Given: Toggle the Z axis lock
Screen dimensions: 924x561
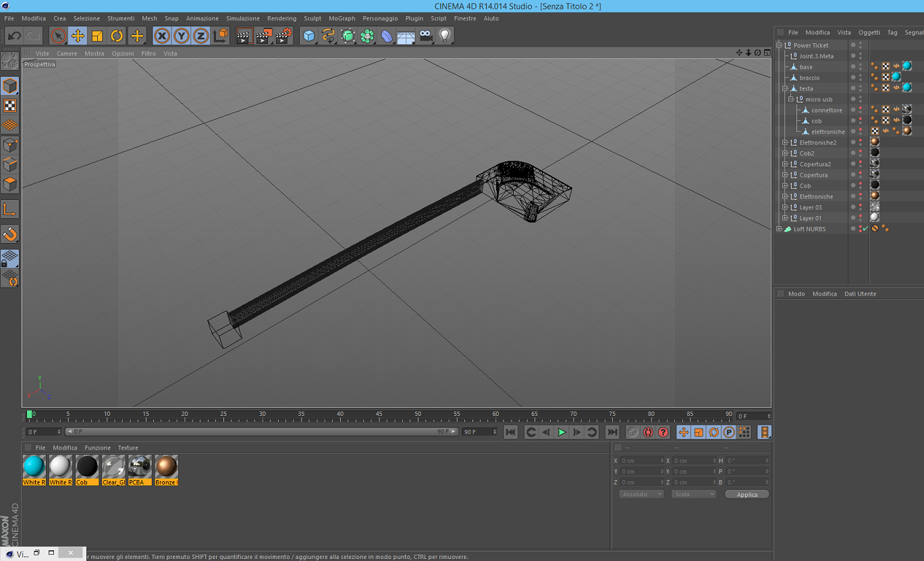Looking at the screenshot, I should pyautogui.click(x=201, y=36).
